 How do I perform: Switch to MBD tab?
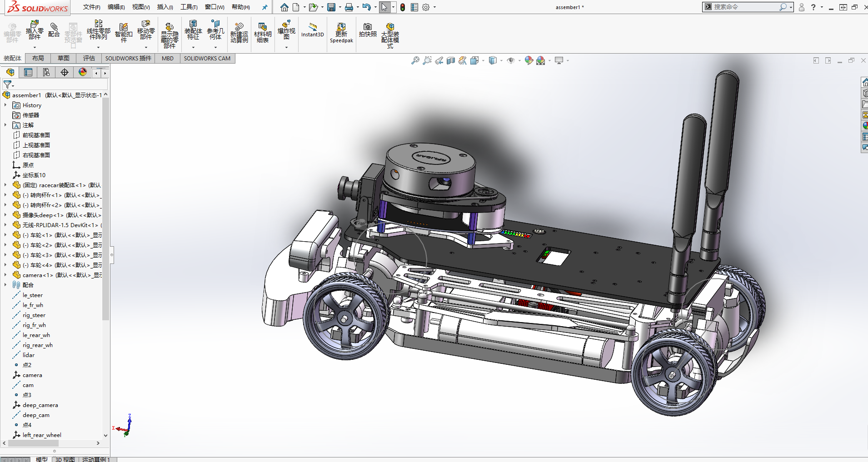(x=168, y=58)
